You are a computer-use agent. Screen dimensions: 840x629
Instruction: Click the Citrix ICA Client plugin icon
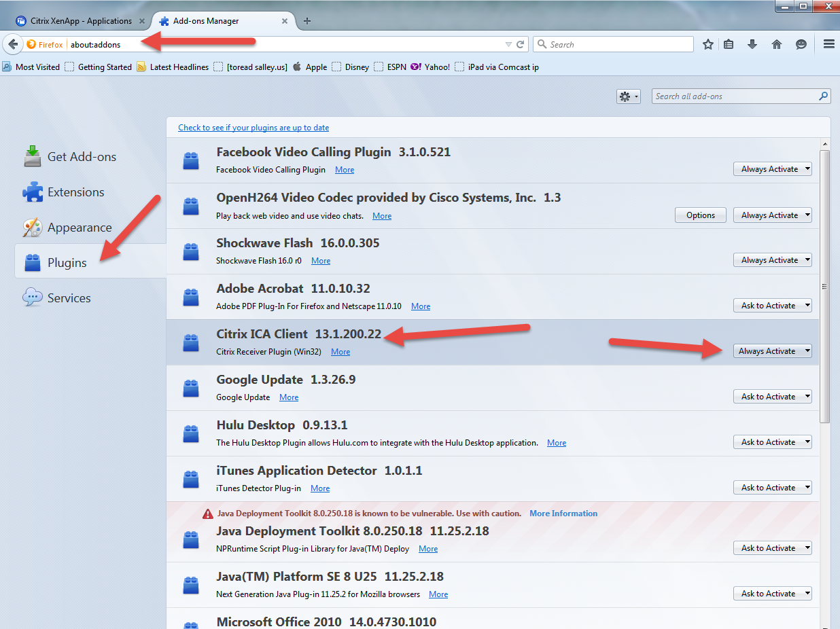pyautogui.click(x=191, y=343)
